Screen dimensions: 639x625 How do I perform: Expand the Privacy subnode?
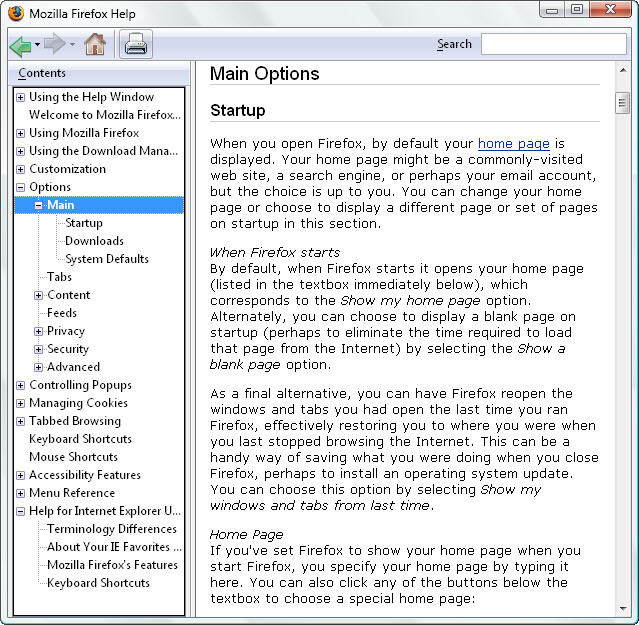tap(38, 331)
